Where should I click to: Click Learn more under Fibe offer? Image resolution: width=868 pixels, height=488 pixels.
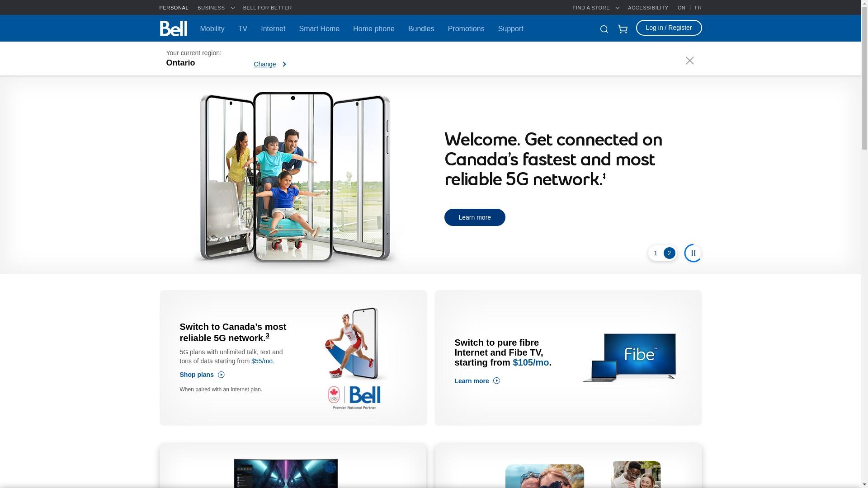(477, 381)
